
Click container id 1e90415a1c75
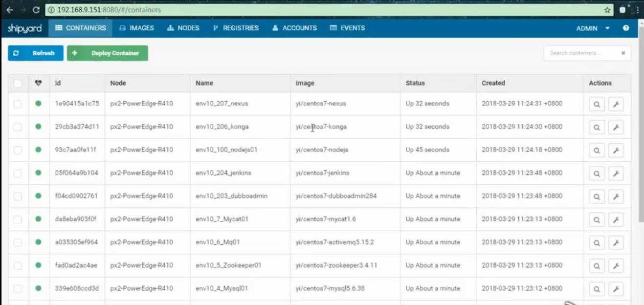(77, 104)
